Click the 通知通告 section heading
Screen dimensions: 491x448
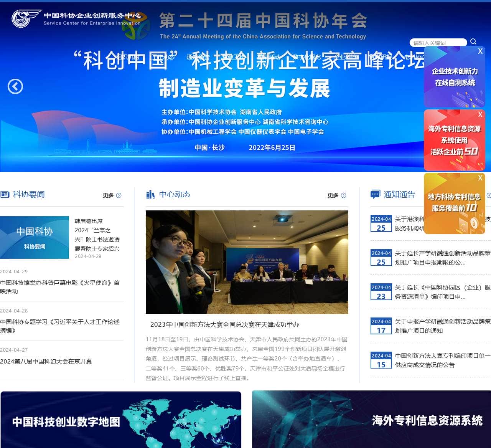[399, 194]
